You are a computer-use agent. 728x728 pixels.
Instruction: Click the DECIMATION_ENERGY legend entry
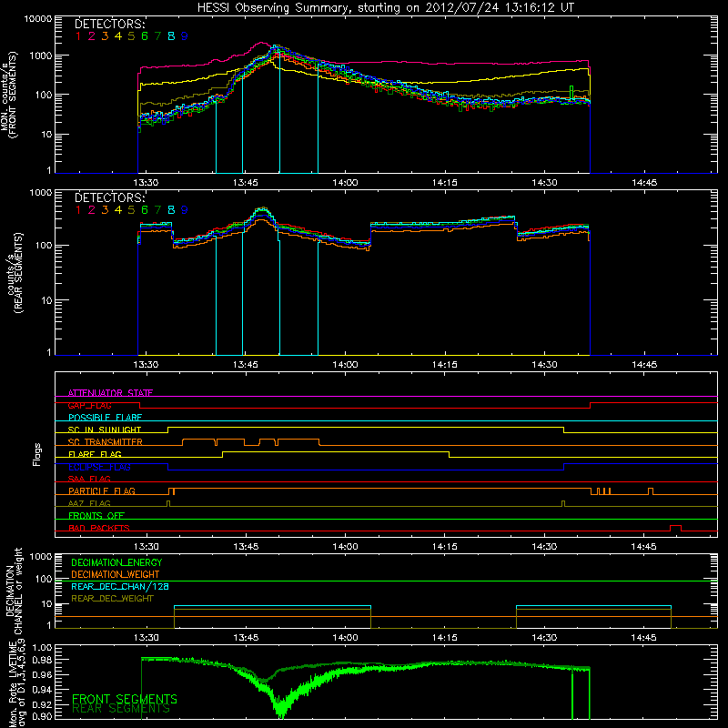[116, 562]
